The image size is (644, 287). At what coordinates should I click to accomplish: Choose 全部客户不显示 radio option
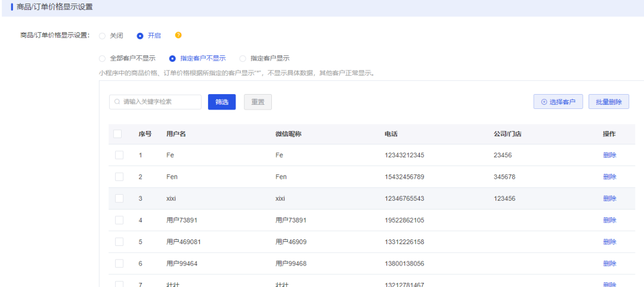click(103, 58)
